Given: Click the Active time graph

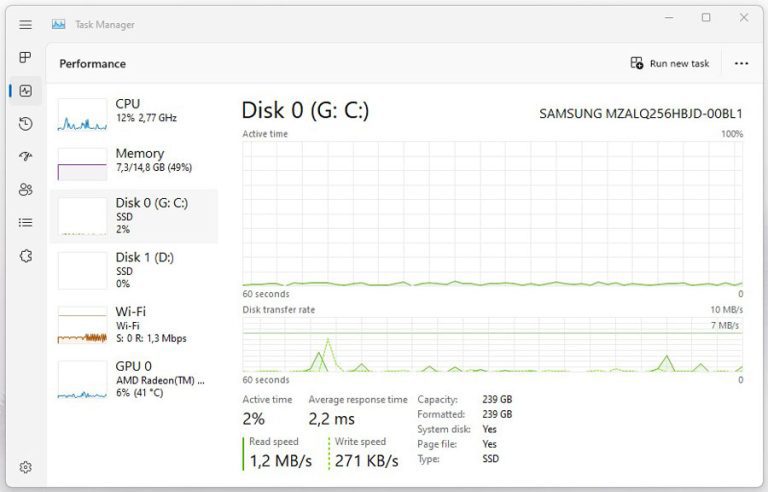Looking at the screenshot, I should coord(492,213).
